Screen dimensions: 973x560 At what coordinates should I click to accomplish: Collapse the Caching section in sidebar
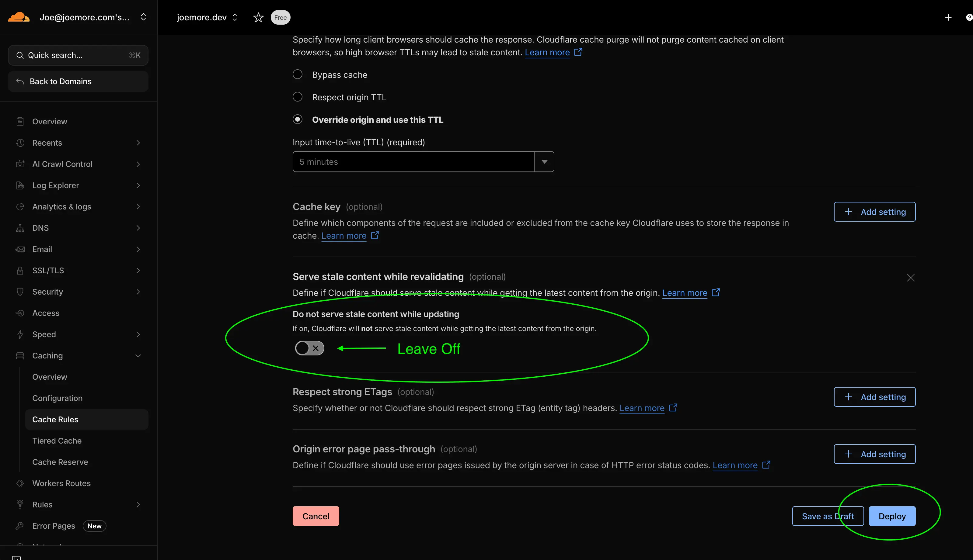(138, 355)
